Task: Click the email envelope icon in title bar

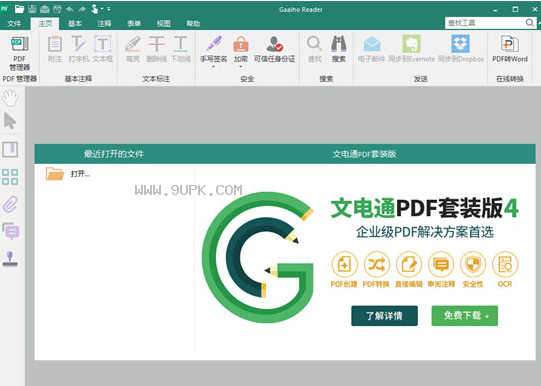Action: point(45,9)
